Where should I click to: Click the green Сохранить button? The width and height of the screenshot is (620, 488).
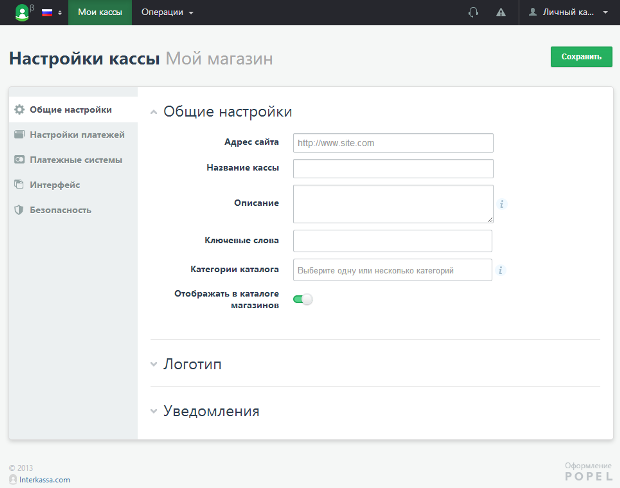pos(581,57)
